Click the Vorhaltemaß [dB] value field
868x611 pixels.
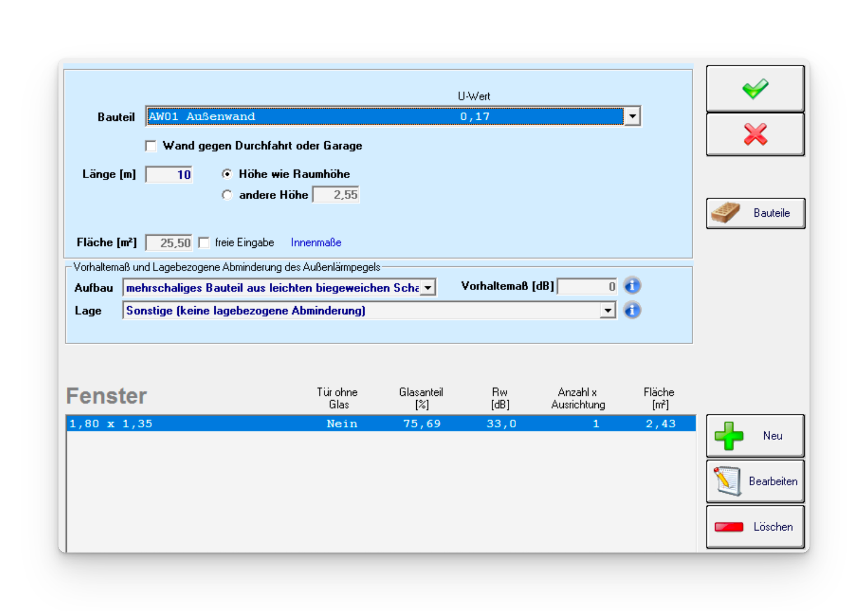click(587, 286)
